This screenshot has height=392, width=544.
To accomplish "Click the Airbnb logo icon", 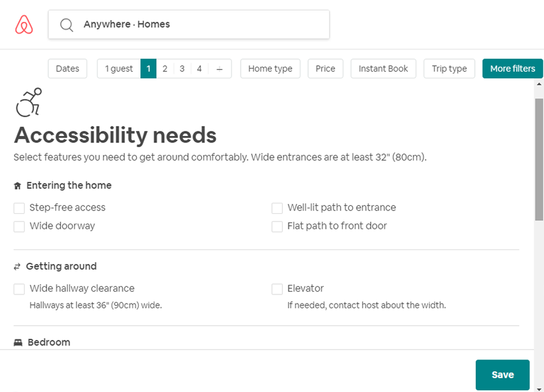I will coord(24,24).
